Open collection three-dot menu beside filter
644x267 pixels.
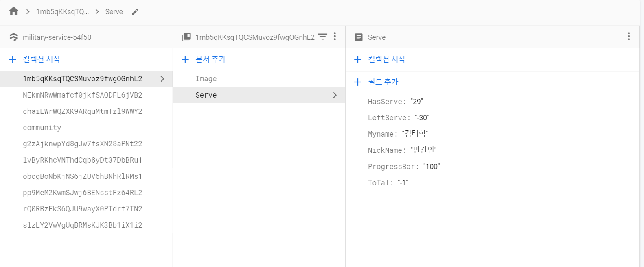(x=335, y=37)
